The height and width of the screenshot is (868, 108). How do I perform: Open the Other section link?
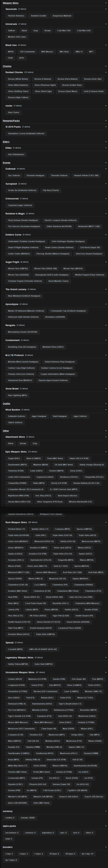tap(6, 431)
